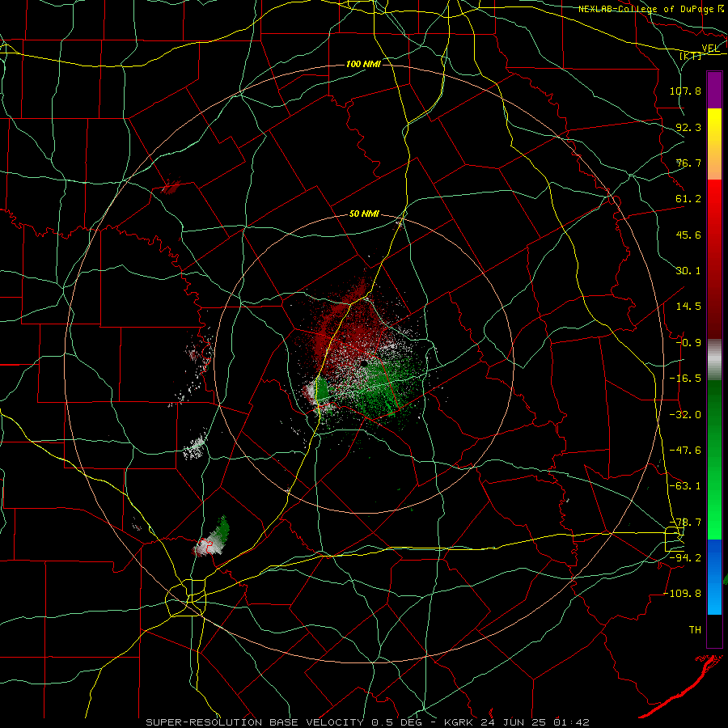Click the small red echo inside the northwest 100 NMI ring
728x728 pixels.
point(171,186)
